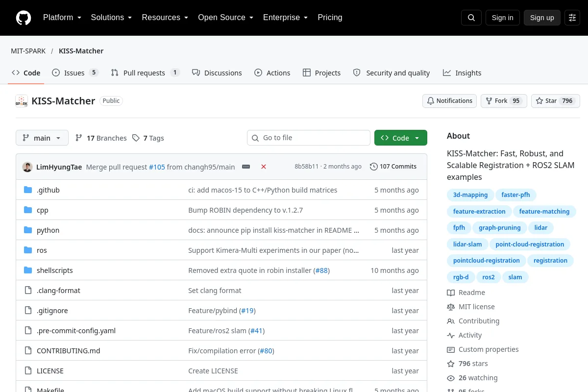Click LimHyungTae's avatar picture

click(27, 167)
